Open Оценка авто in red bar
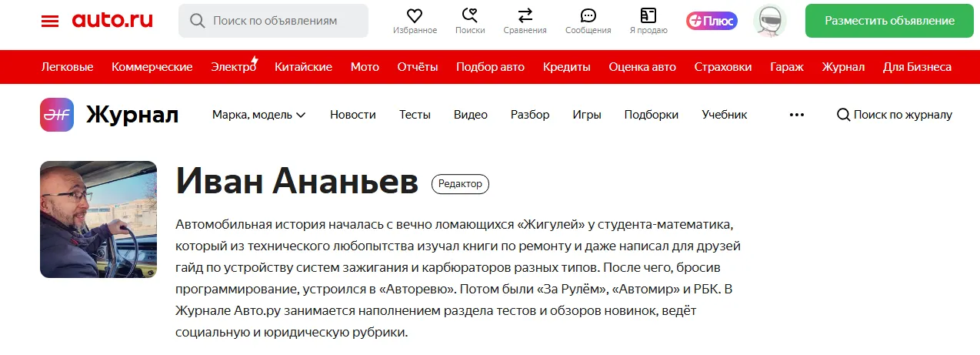 642,67
